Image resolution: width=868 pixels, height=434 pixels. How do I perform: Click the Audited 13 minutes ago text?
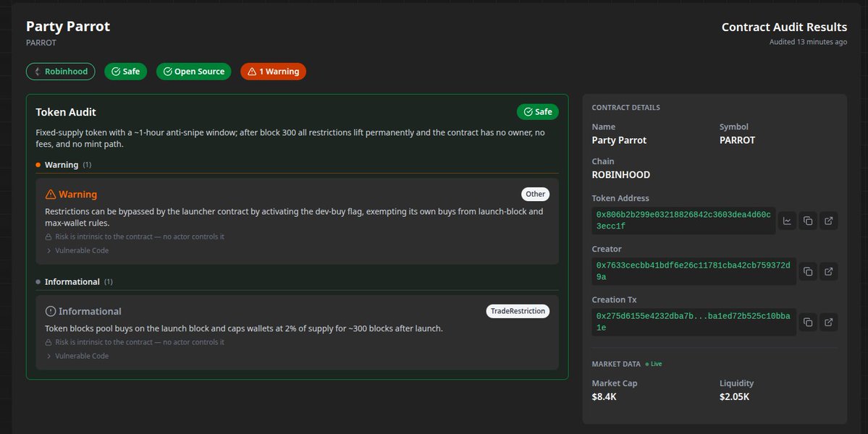point(808,42)
